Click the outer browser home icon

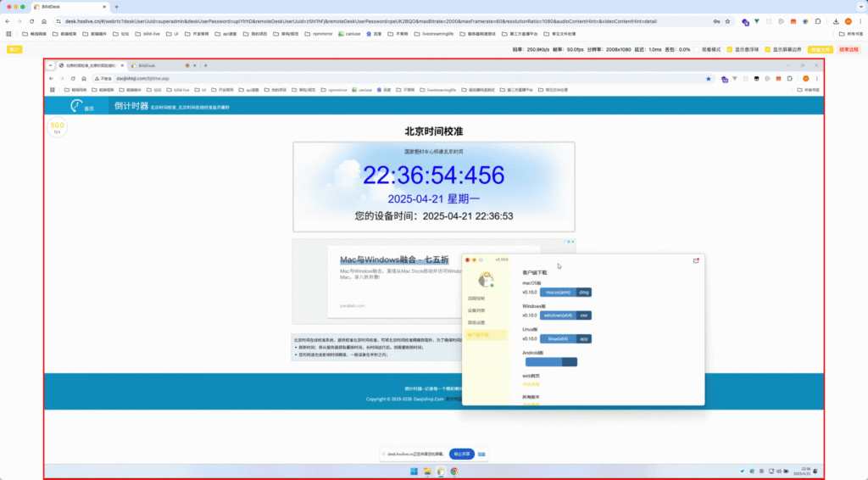(x=44, y=20)
